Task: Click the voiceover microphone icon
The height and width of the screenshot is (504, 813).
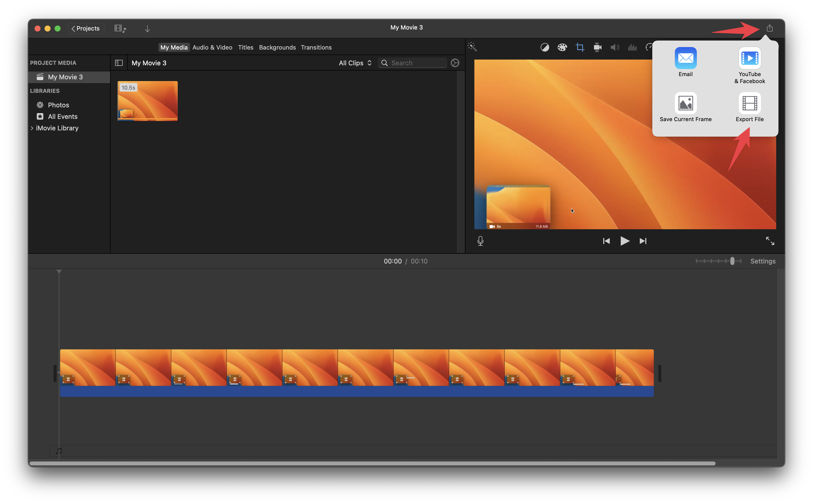Action: 480,241
